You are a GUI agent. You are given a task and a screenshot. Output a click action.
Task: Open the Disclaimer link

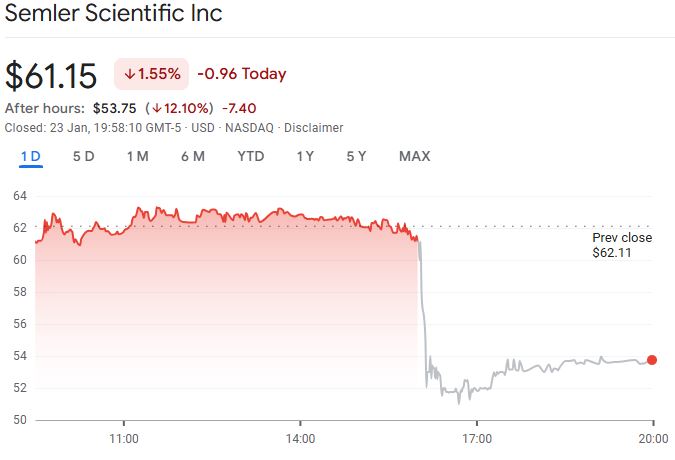(x=313, y=128)
